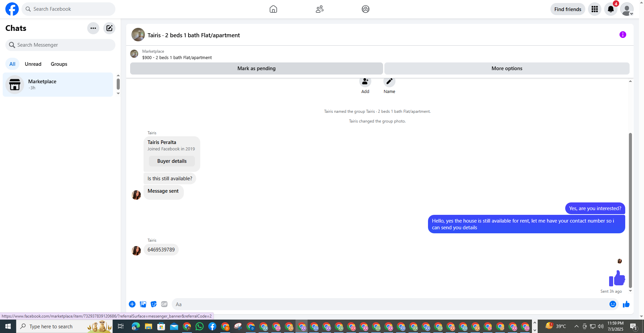Open the Mail app from the taskbar
Viewport: 644px width, 333px height.
pos(174,326)
